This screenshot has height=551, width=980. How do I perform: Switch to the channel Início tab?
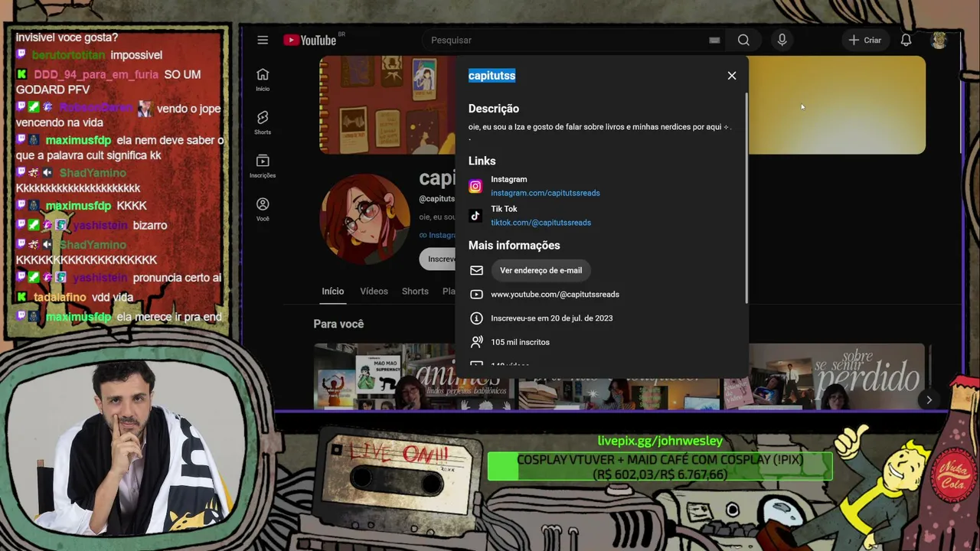[332, 292]
